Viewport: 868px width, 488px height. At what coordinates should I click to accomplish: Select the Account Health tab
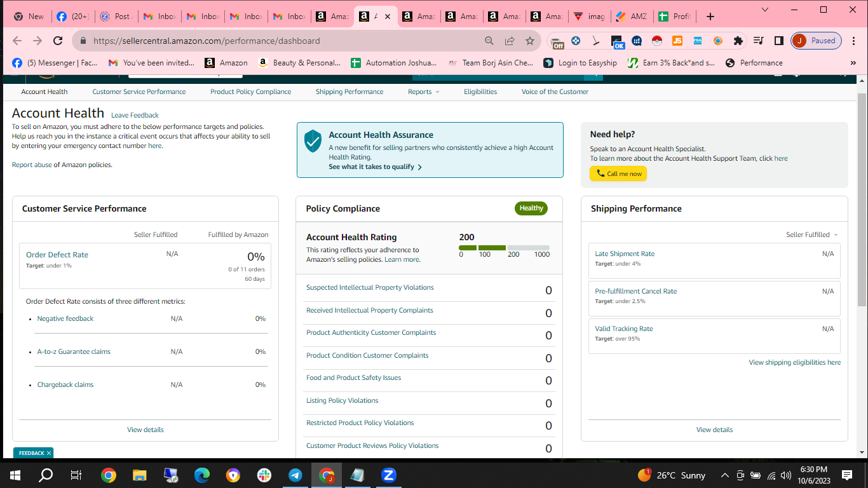point(44,91)
